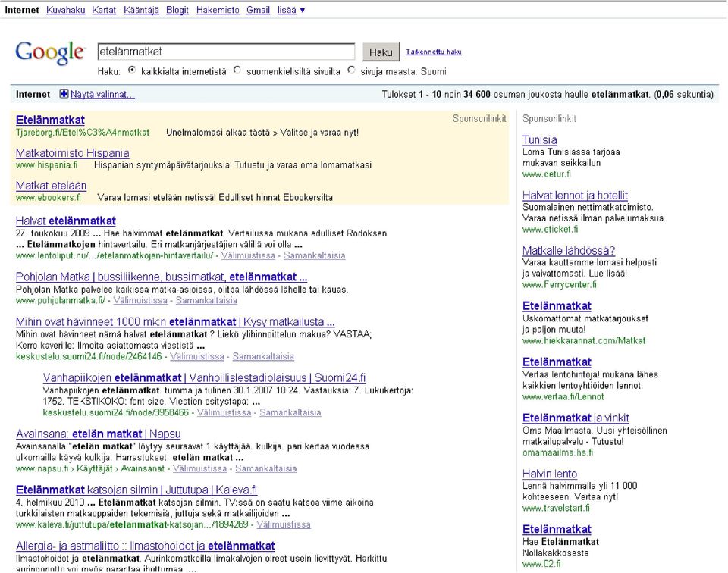Screen dimensions: 728x573
Task: Open Kartat in top navigation
Action: [x=104, y=10]
